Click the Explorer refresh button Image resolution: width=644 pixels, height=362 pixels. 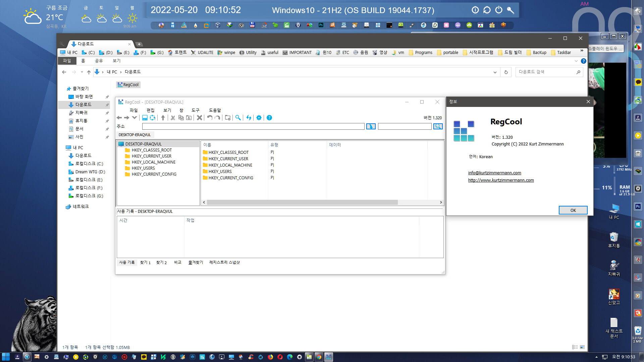coord(506,72)
